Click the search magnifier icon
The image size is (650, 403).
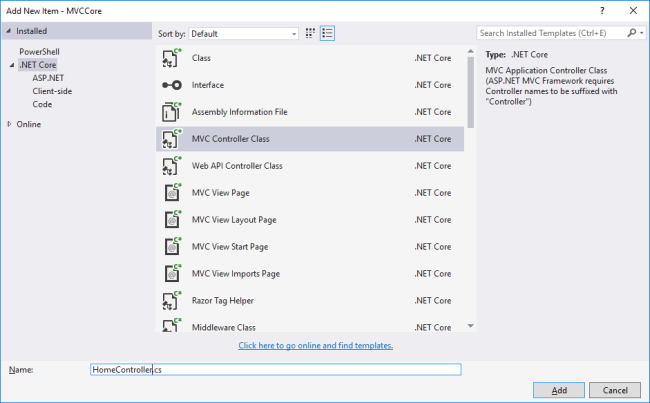click(630, 32)
